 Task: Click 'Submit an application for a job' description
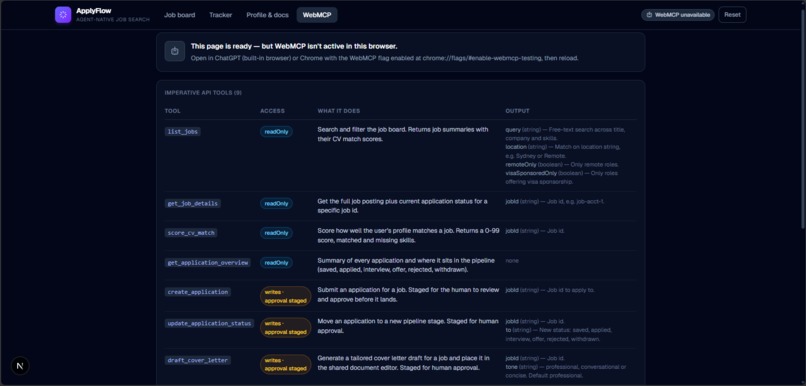(409, 295)
